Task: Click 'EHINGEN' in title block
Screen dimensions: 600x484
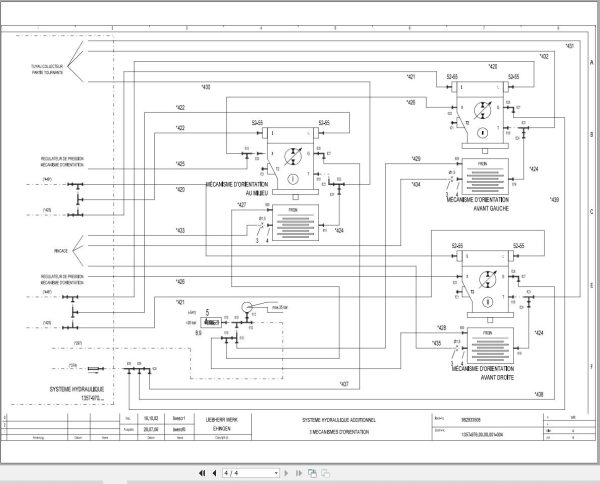Action: tap(222, 429)
